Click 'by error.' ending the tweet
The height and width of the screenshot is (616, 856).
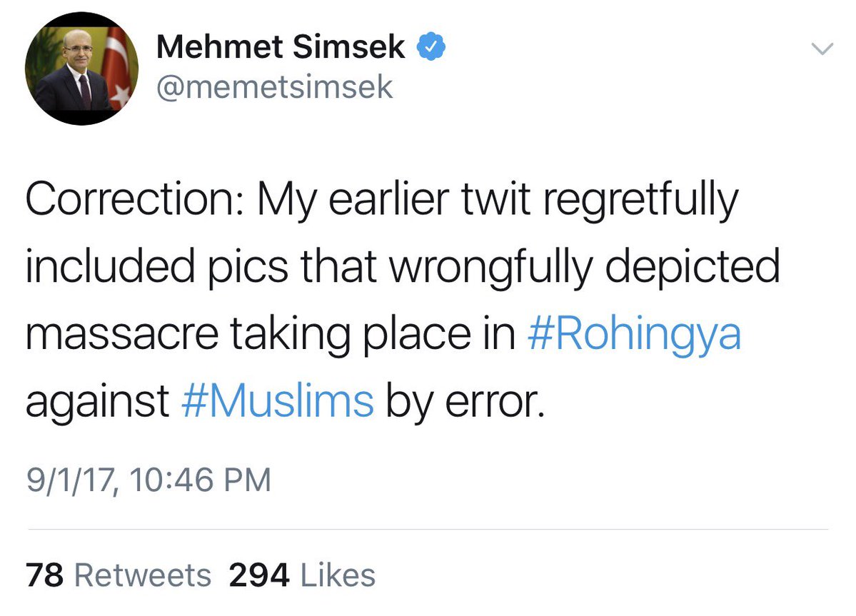tap(465, 402)
